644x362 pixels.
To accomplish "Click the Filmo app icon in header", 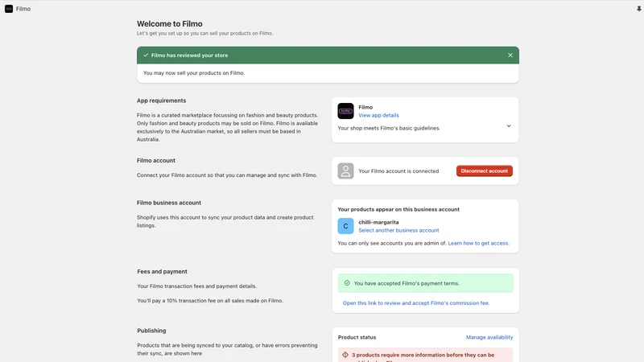I will coord(9,9).
